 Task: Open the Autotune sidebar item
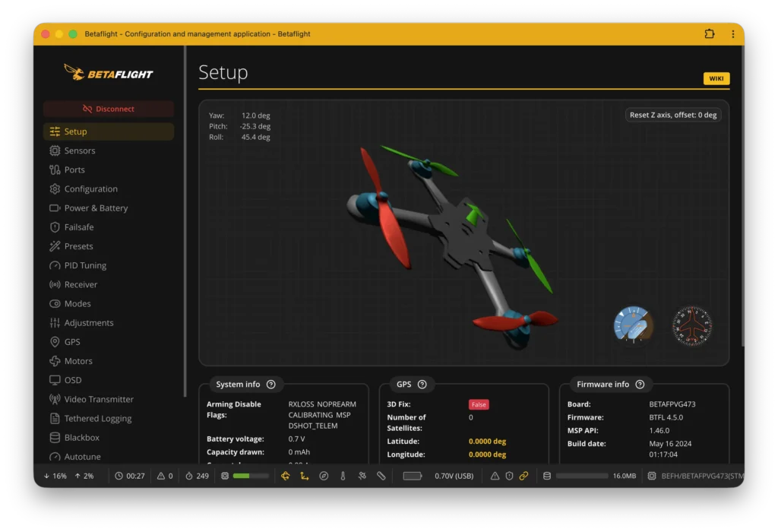[108, 456]
